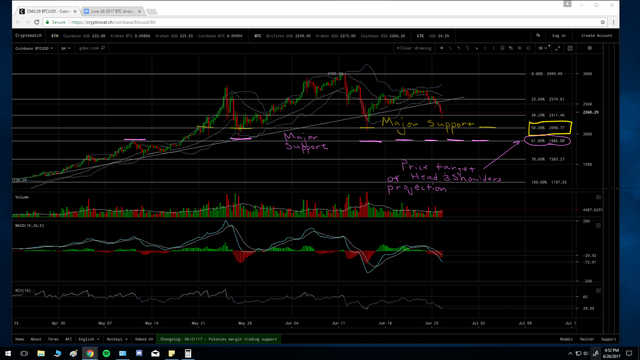Image resolution: width=640 pixels, height=360 pixels.
Task: Close the June 26 2017 BTC Analysis tab
Action: (x=139, y=11)
